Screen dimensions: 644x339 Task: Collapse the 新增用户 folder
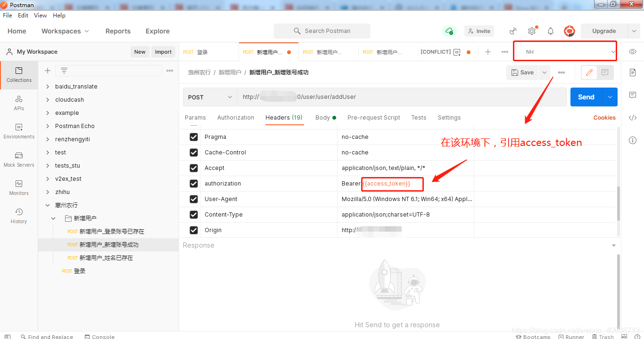[53, 218]
